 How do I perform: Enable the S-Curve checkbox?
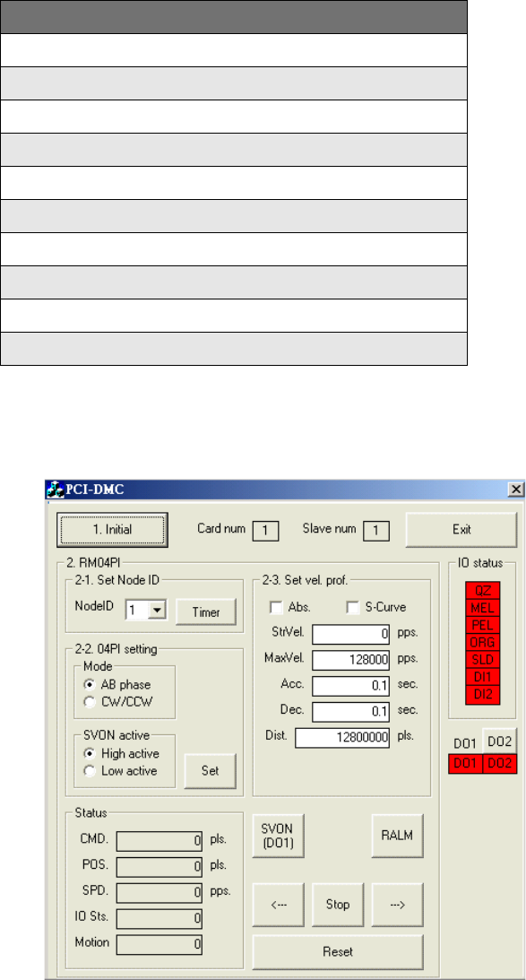point(353,607)
